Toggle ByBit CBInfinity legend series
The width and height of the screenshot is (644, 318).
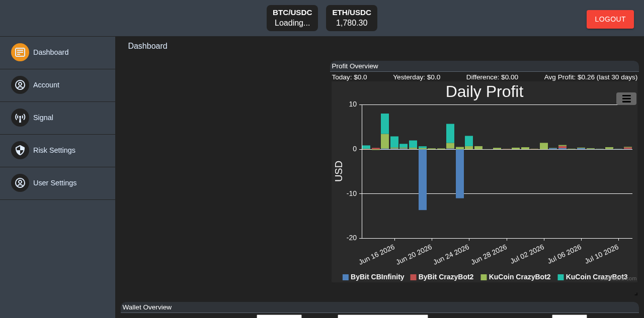[x=373, y=277]
